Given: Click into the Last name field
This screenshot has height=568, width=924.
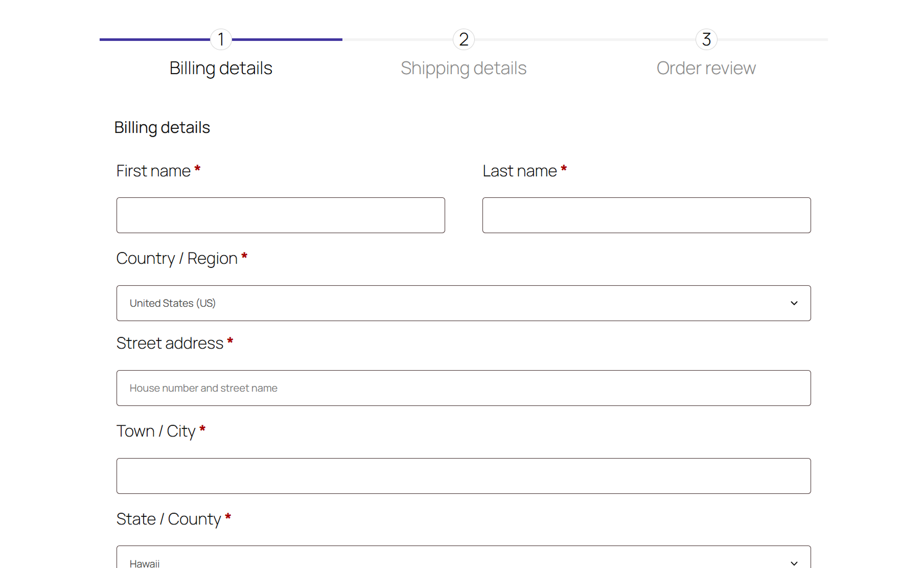Looking at the screenshot, I should point(646,215).
